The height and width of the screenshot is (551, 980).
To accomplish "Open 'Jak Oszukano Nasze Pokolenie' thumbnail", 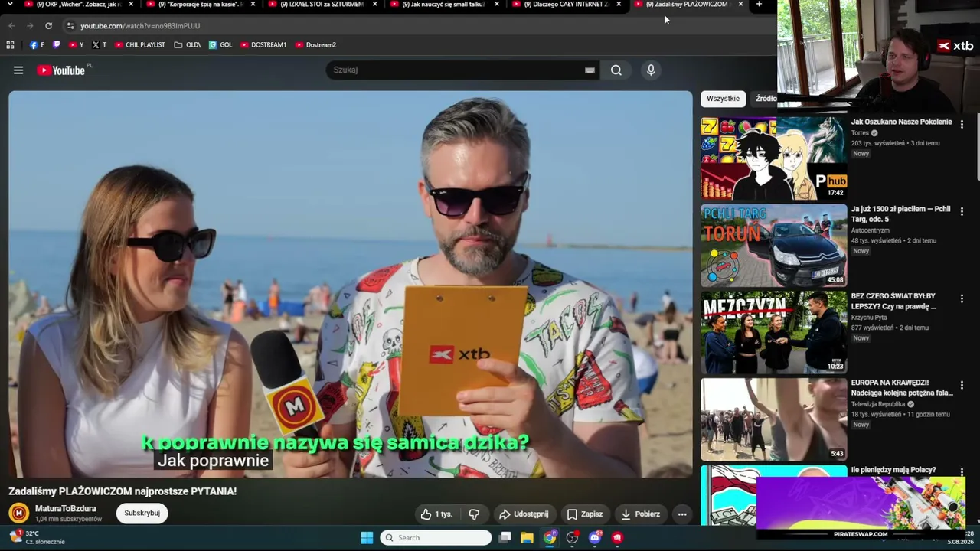I will point(773,158).
